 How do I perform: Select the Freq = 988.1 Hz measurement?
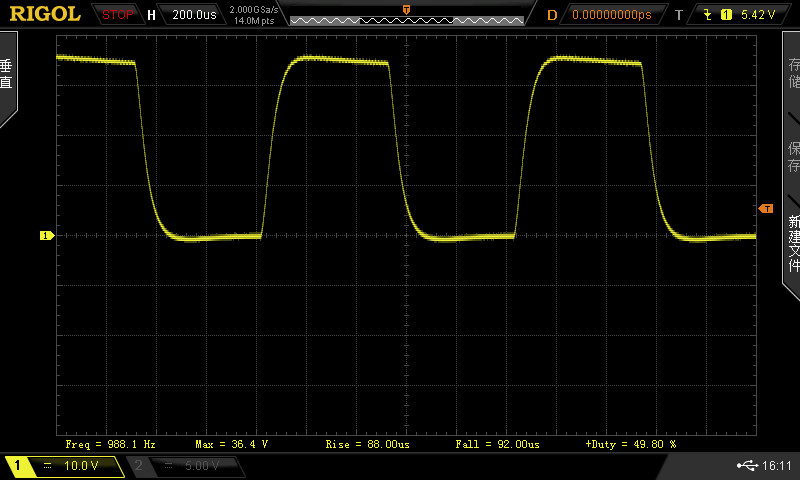click(110, 443)
